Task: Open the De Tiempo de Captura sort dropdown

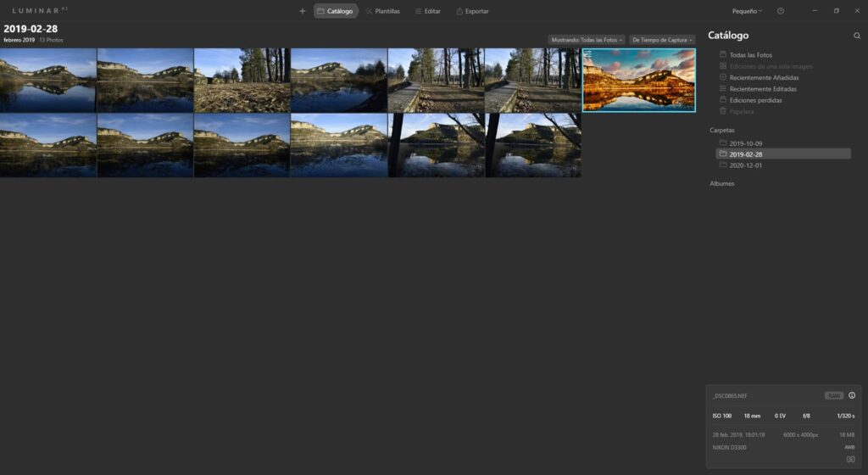Action: (x=661, y=40)
